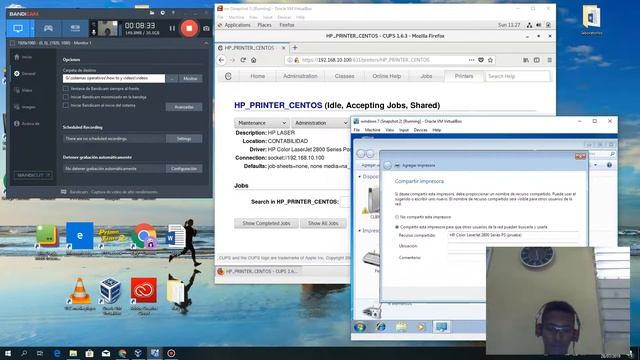Viewport: 640px width, 360px height.
Task: Open Applications menu in CentOS top bar
Action: click(x=238, y=25)
